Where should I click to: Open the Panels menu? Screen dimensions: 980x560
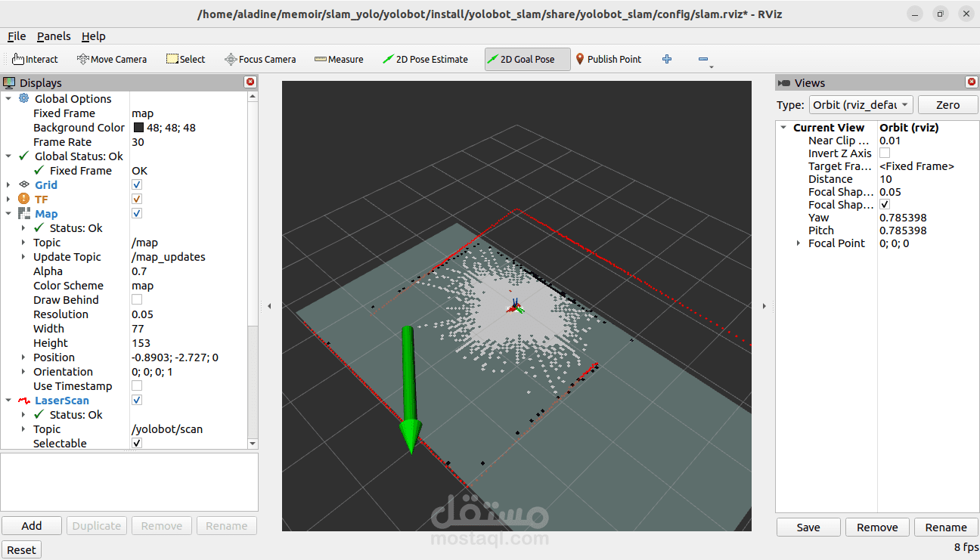pos(54,36)
